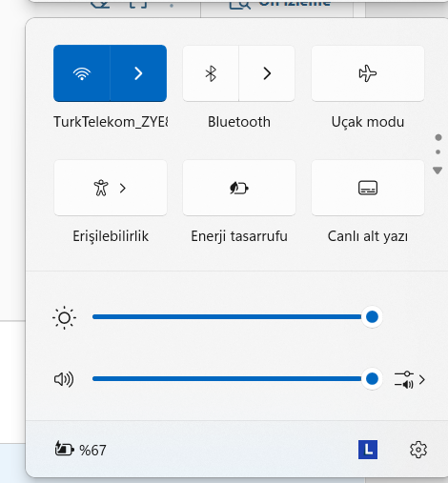Go to next quick settings page arrow
The image size is (448, 483).
coord(438,171)
